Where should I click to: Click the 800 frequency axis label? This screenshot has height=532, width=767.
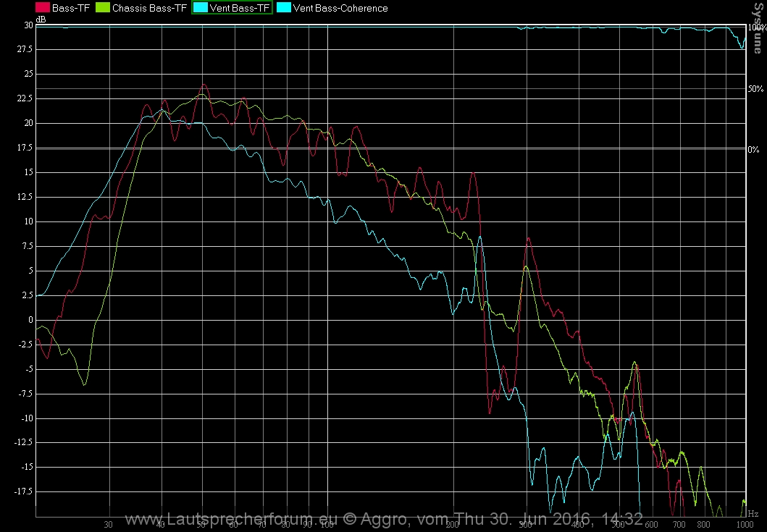point(703,525)
